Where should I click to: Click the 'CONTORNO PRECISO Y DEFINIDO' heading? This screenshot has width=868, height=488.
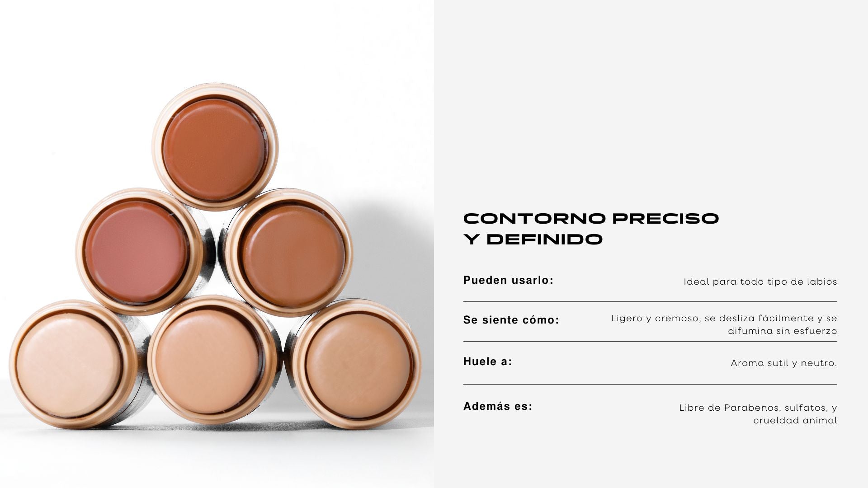[591, 229]
